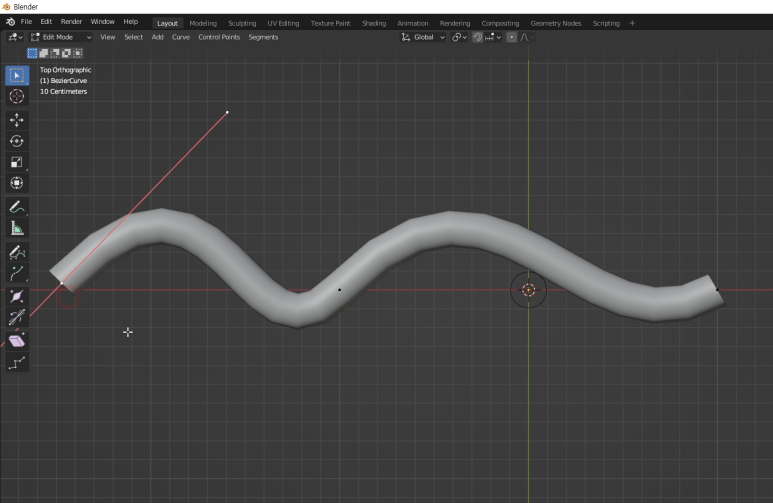Open Global transform orientation dropdown
This screenshot has height=503, width=773.
point(423,37)
